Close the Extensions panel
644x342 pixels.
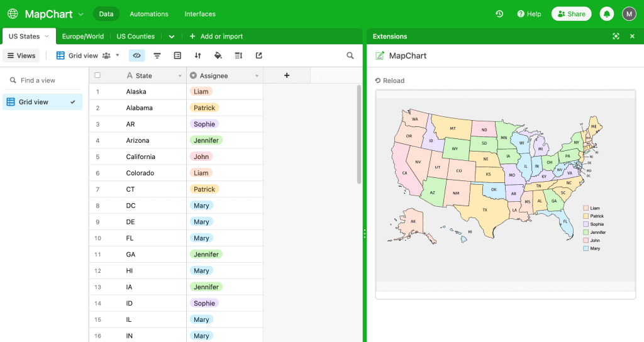pos(632,36)
